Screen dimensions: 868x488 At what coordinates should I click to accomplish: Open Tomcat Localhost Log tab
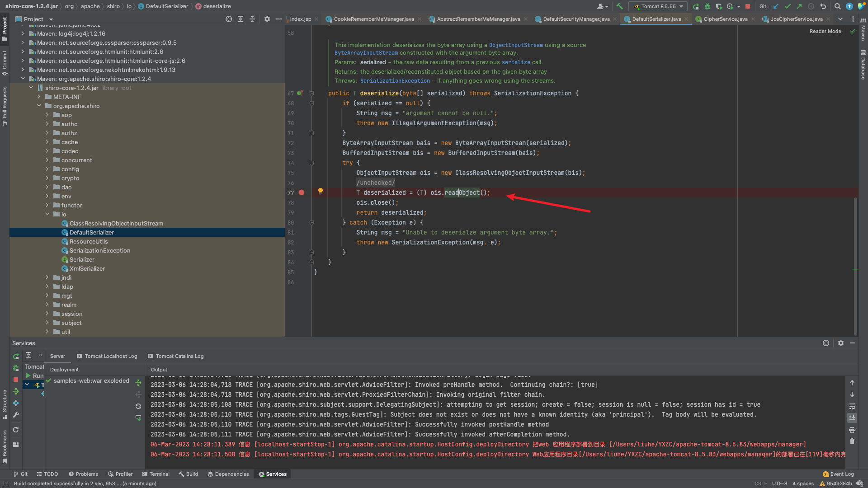[107, 356]
